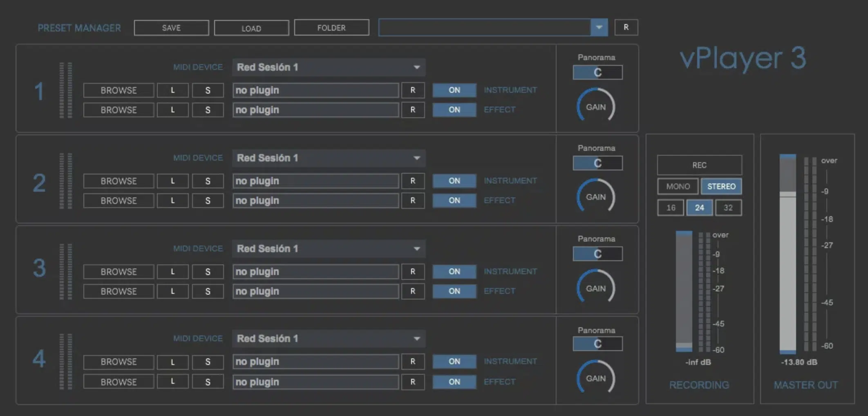Select MONO recording mode
868x416 pixels.
pos(678,186)
